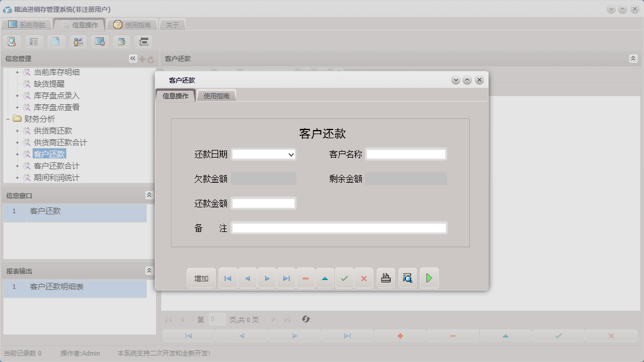Screen dimensions: 644x362
Task: Open the report list icon in the toolbar
Action: [34, 41]
